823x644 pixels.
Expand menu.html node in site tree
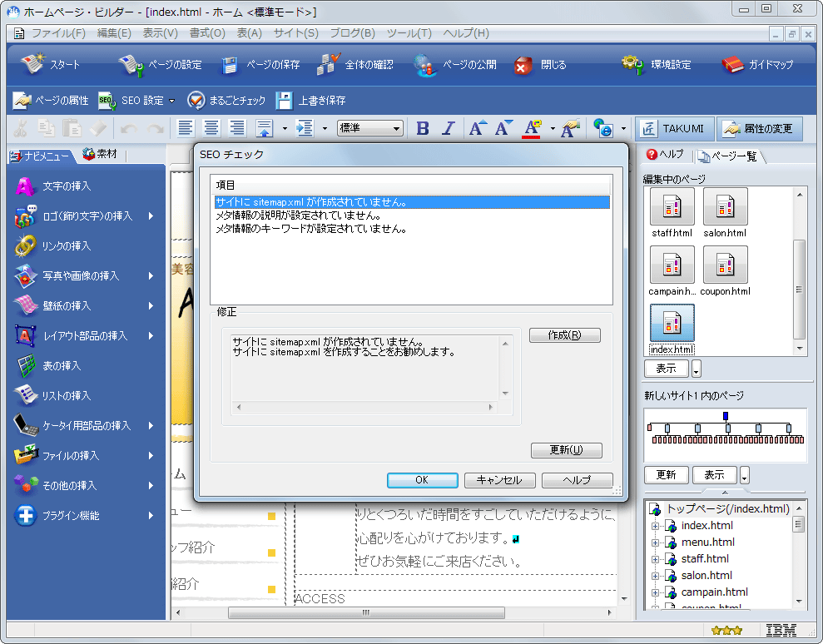[x=655, y=542]
